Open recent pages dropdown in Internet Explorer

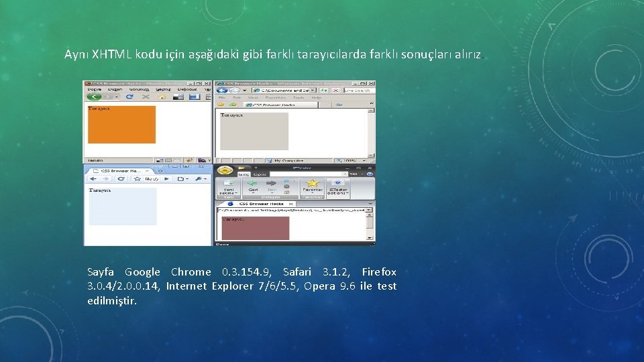tap(245, 90)
